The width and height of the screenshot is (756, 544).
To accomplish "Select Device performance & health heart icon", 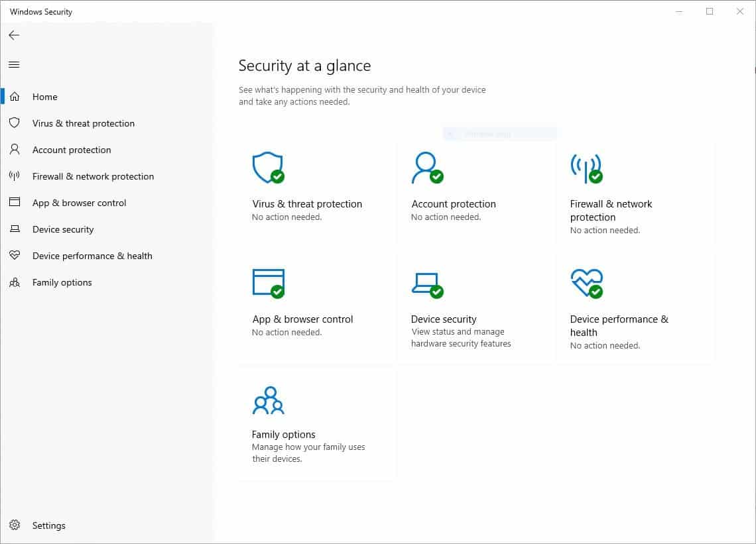I will click(x=586, y=282).
